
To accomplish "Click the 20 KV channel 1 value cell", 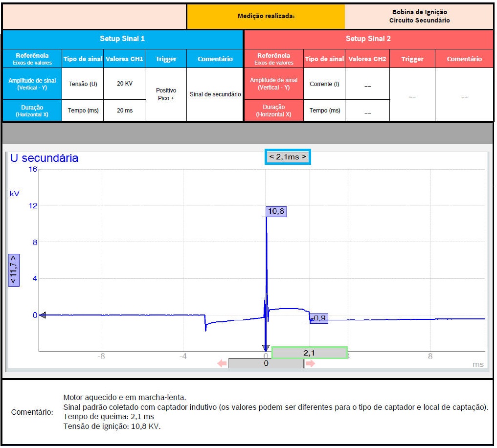I will click(124, 84).
